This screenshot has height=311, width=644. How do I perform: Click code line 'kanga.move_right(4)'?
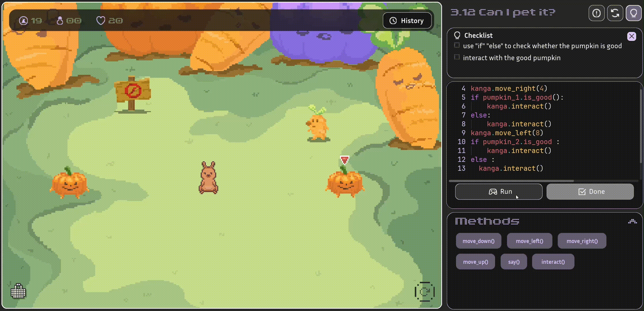tap(509, 88)
